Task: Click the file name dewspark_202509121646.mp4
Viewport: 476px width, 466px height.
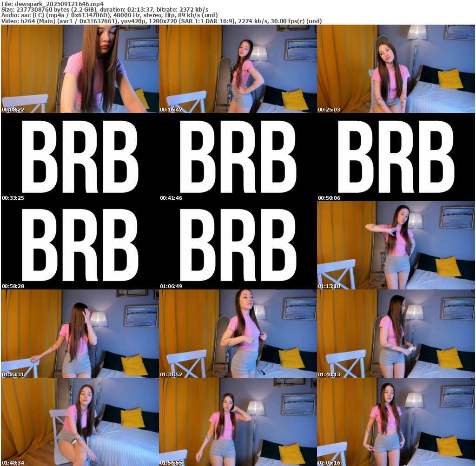Action: (59, 4)
